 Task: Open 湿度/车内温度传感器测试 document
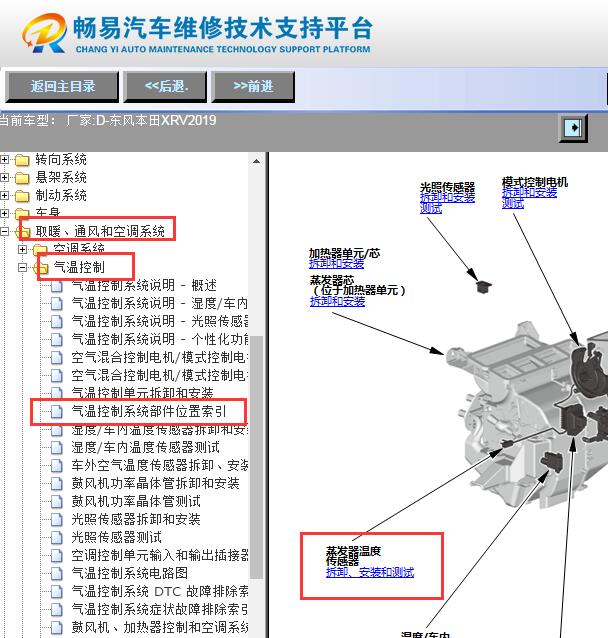tap(145, 447)
